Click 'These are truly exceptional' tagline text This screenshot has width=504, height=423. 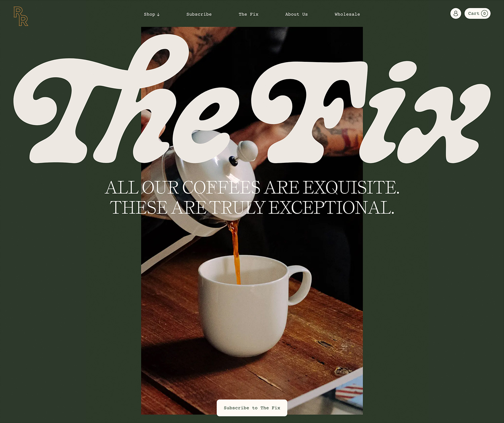(x=252, y=207)
